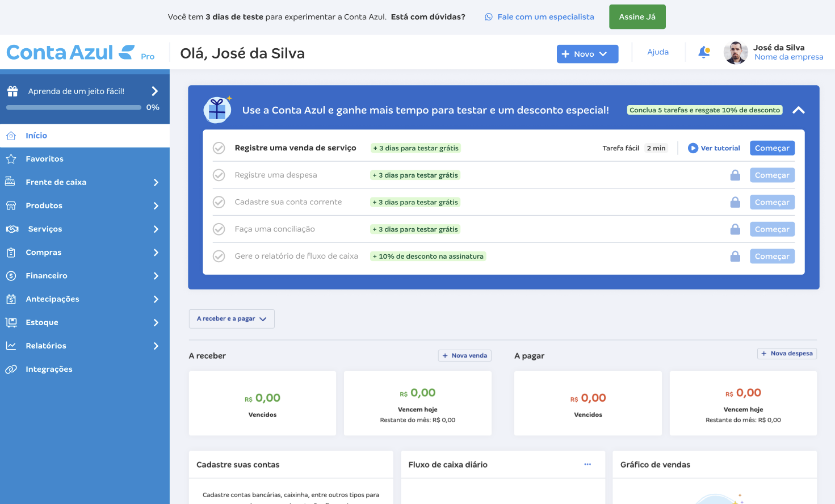Toggle check circle for Gere o relatório de fluxo

[x=219, y=257]
